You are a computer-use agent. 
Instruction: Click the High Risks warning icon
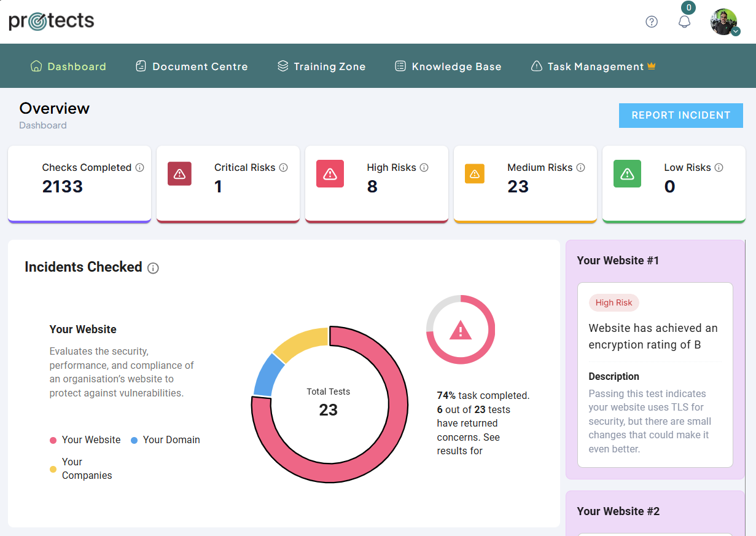330,174
